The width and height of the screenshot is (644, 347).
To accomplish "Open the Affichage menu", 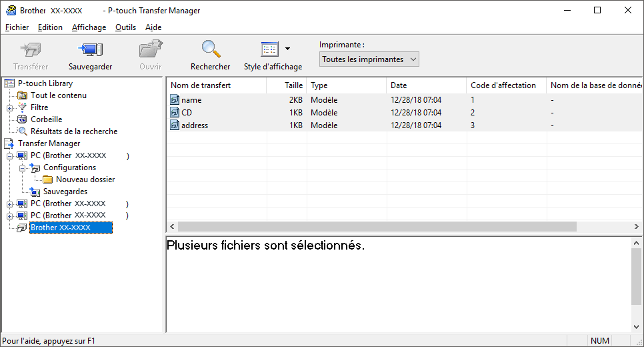I will pos(89,27).
